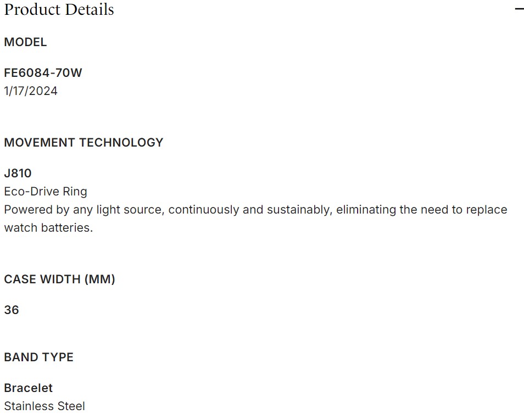This screenshot has height=420, width=524.
Task: Select the MODEL section label
Action: click(x=25, y=42)
